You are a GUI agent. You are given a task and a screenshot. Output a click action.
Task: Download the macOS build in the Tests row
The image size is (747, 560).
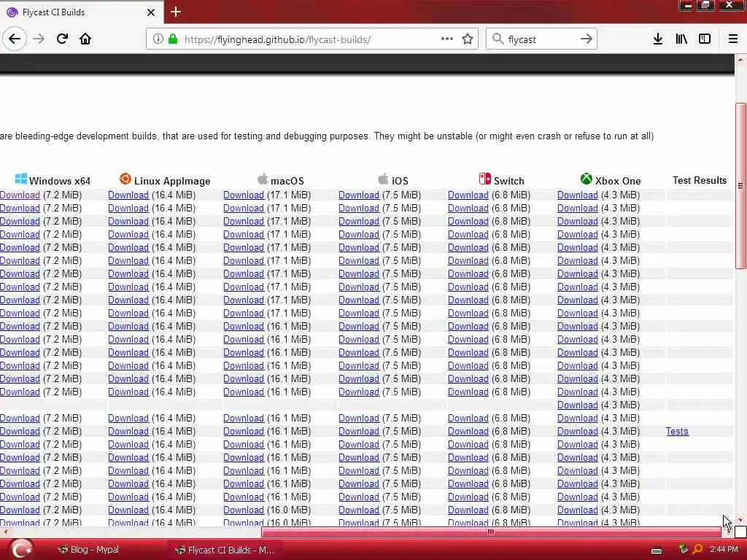coord(244,432)
